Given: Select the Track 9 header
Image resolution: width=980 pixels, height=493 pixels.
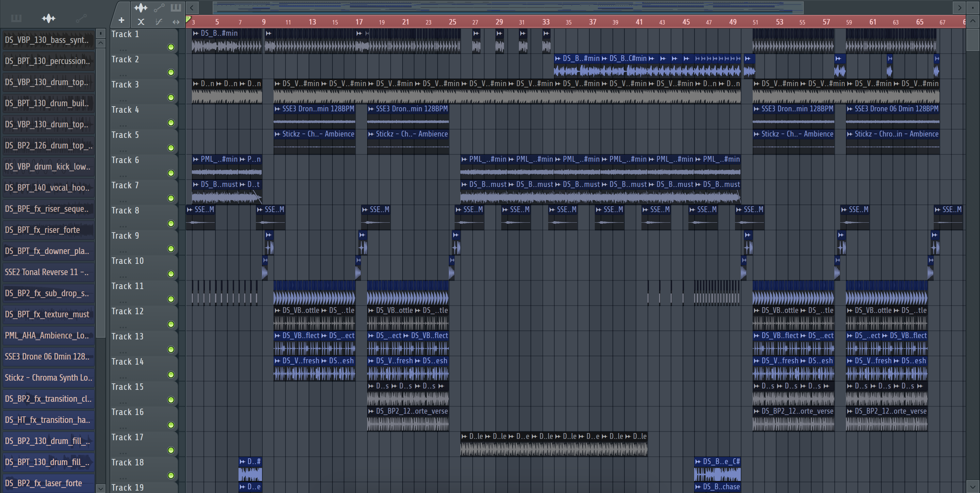Looking at the screenshot, I should 144,242.
